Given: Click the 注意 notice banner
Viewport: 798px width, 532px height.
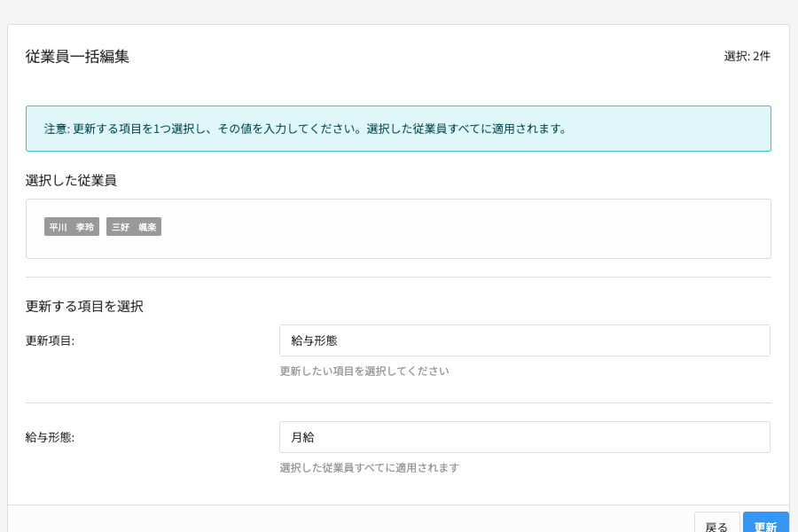Looking at the screenshot, I should point(398,129).
